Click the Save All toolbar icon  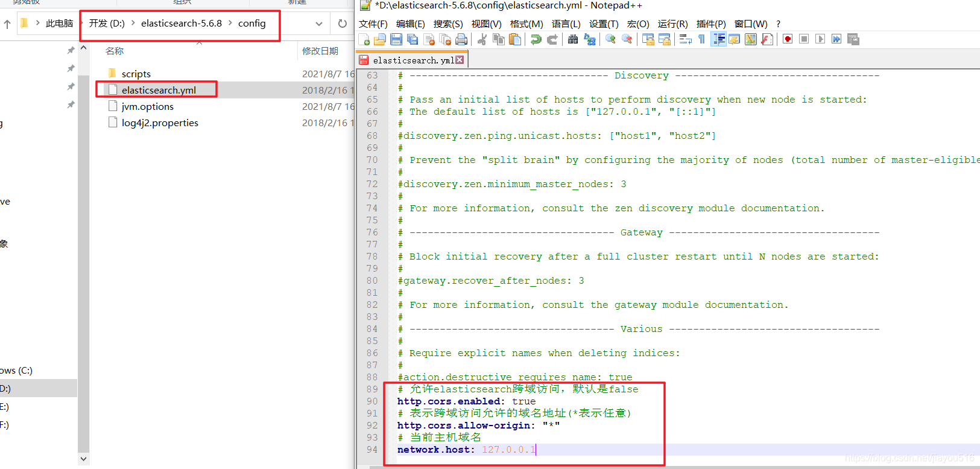(413, 39)
